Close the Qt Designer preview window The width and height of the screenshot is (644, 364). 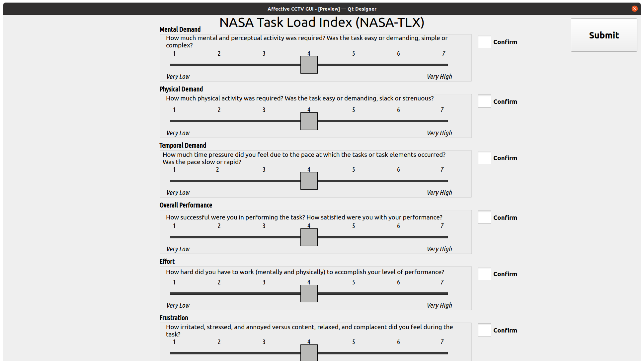(634, 9)
